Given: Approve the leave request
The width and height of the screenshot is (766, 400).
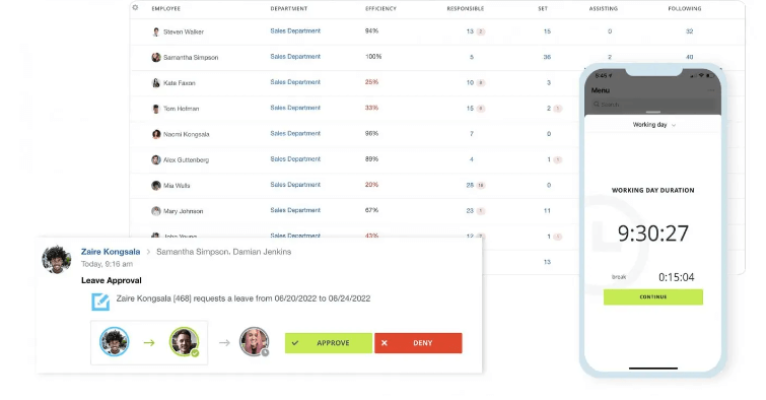Looking at the screenshot, I should (x=328, y=343).
